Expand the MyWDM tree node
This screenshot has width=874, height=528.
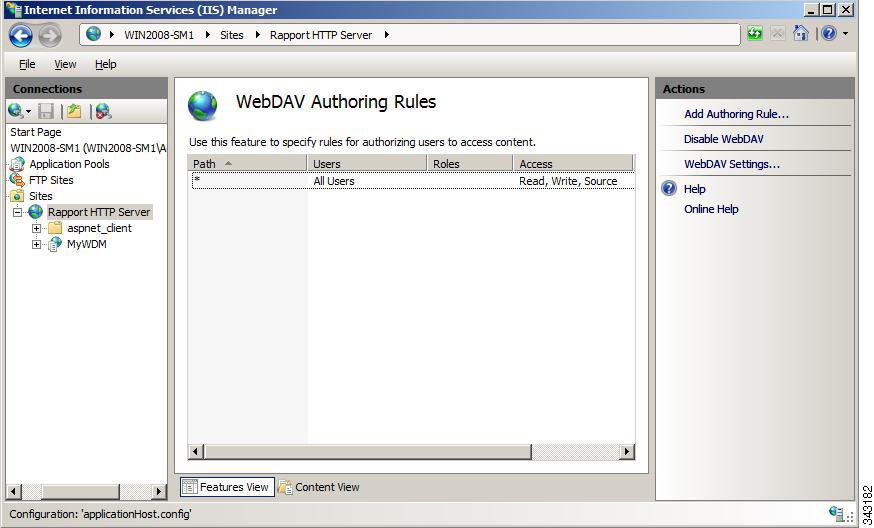(x=36, y=244)
